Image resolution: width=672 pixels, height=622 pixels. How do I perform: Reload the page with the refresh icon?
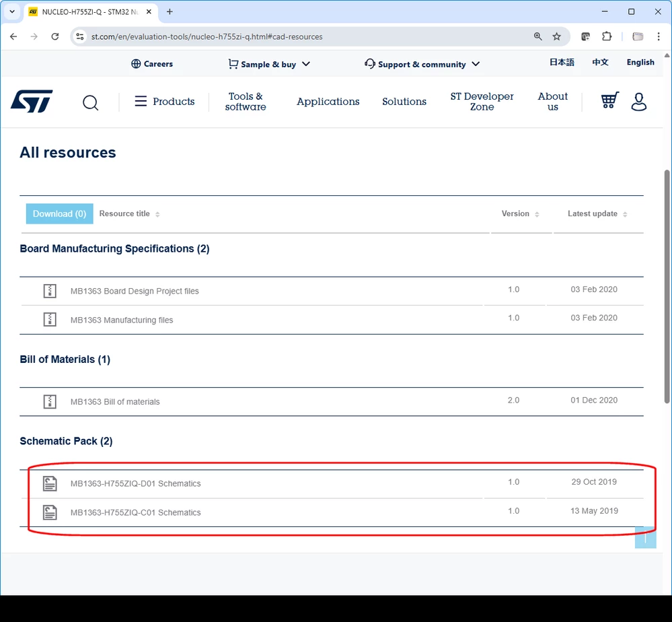pyautogui.click(x=55, y=36)
